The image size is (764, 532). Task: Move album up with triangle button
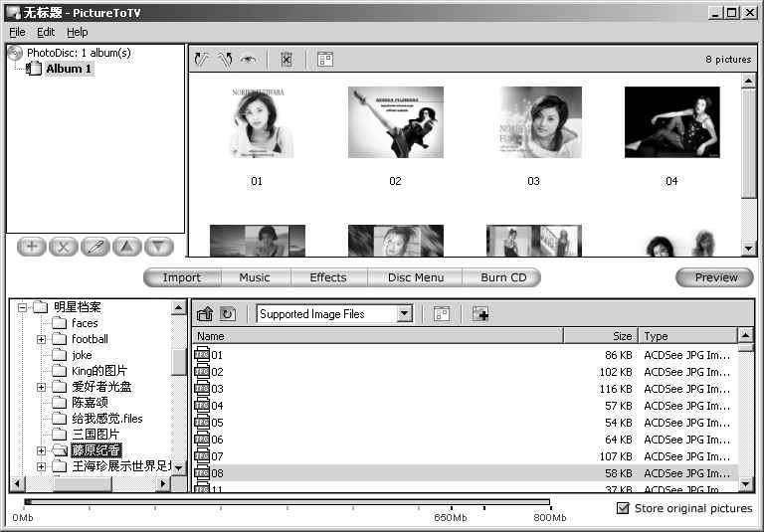click(126, 247)
